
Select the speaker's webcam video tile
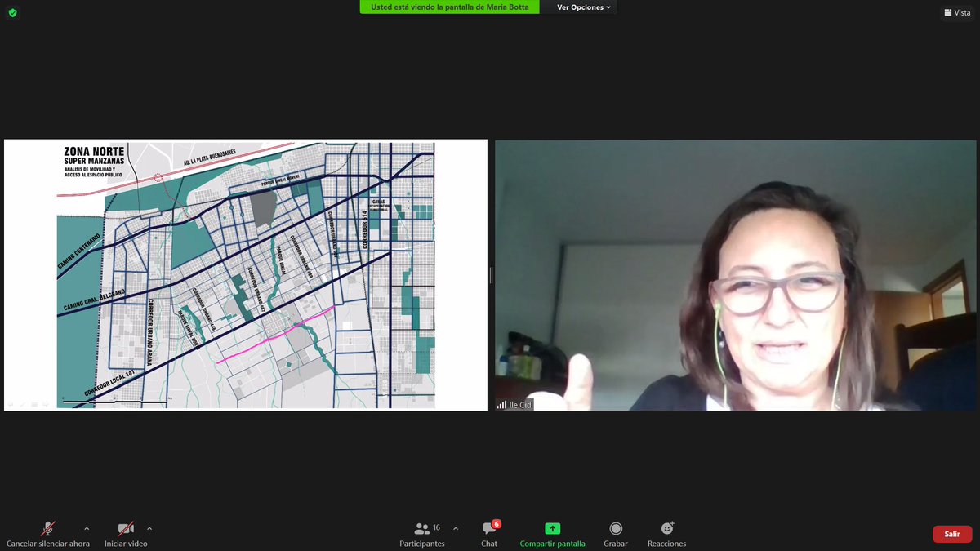click(x=735, y=275)
